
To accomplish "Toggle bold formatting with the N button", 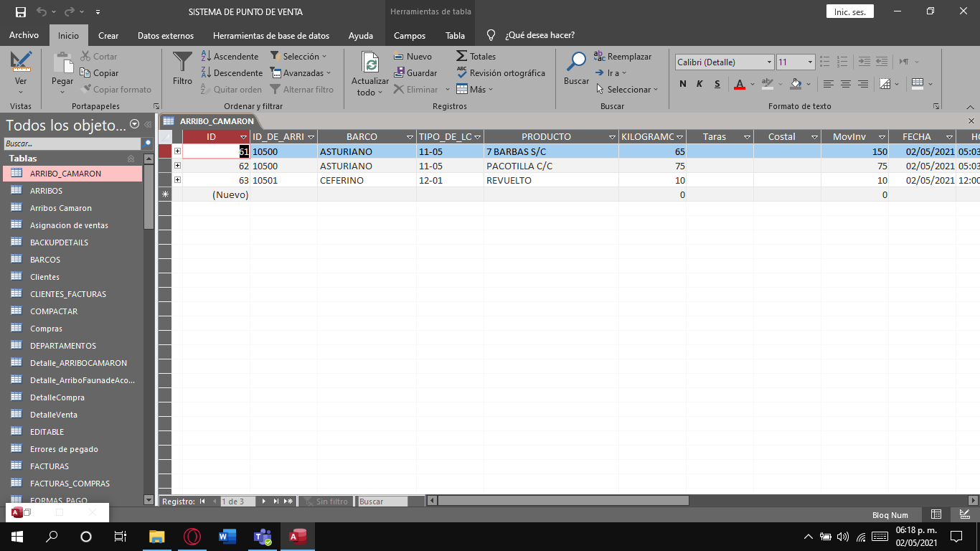I will 682,84.
